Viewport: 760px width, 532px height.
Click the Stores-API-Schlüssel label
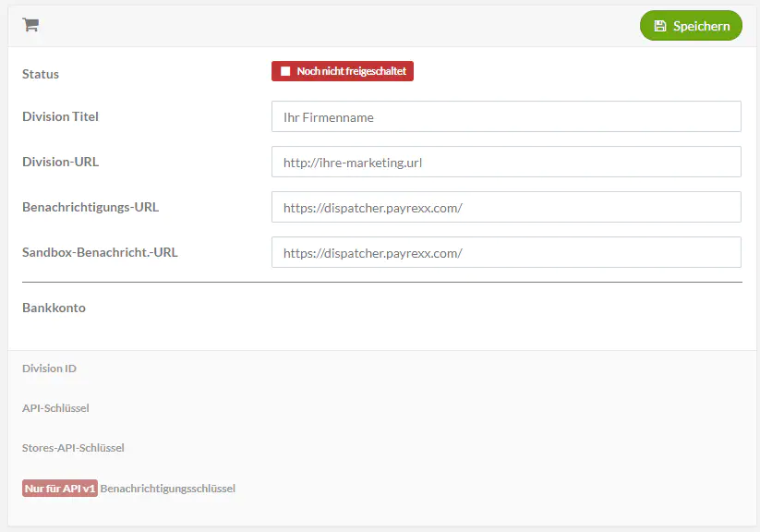click(x=73, y=448)
